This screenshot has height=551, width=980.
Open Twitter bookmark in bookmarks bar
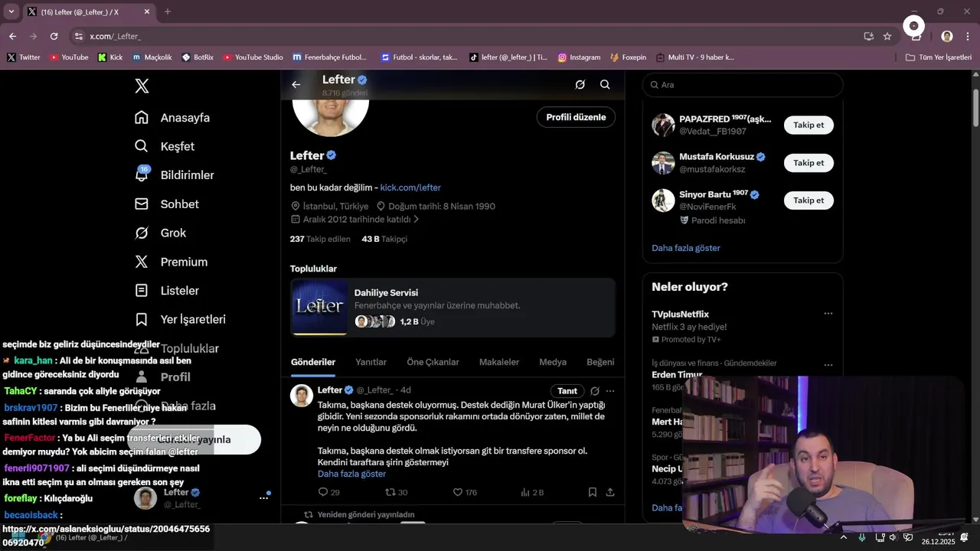coord(24,57)
